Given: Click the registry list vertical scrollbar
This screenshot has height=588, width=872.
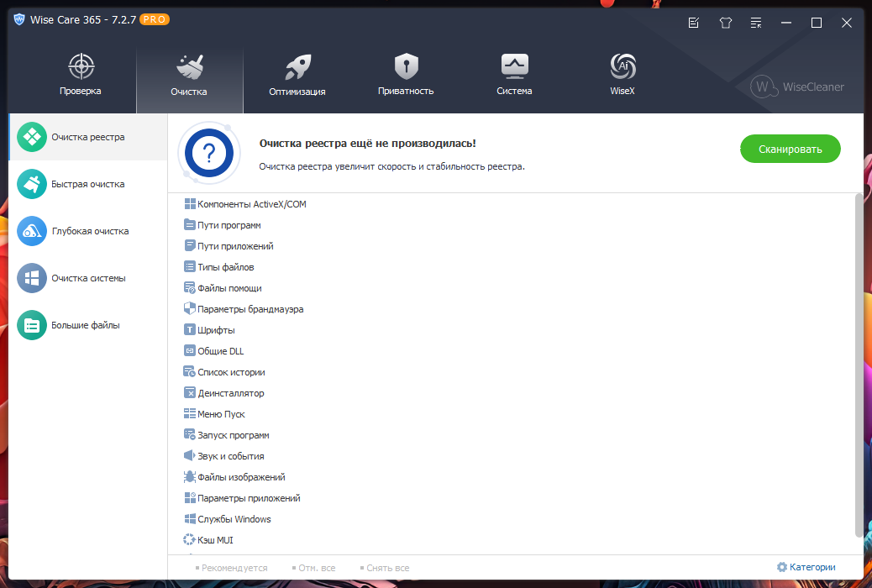Looking at the screenshot, I should 859,365.
